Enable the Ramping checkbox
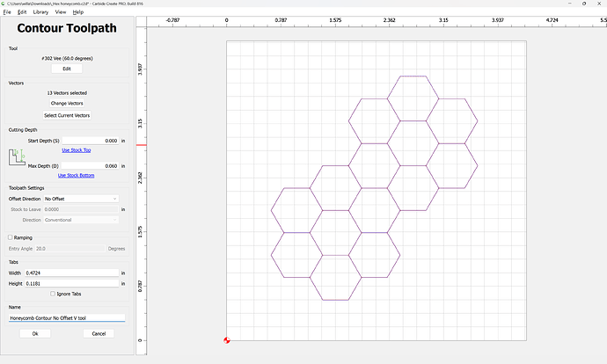 click(x=11, y=237)
